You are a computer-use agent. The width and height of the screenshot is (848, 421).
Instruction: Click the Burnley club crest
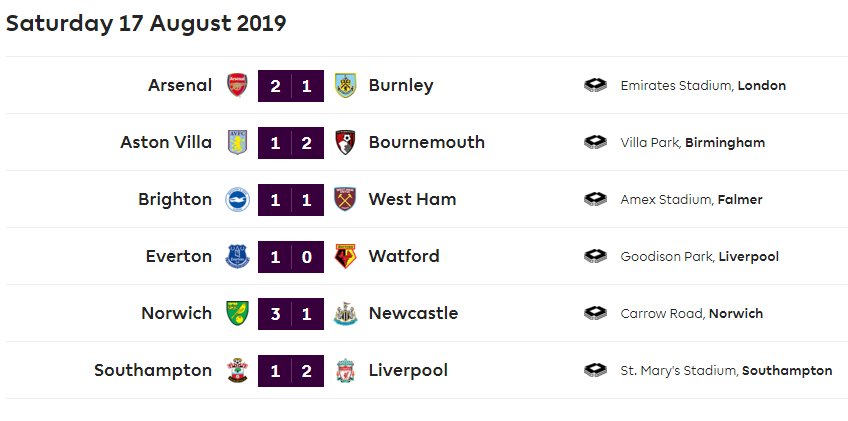[345, 85]
